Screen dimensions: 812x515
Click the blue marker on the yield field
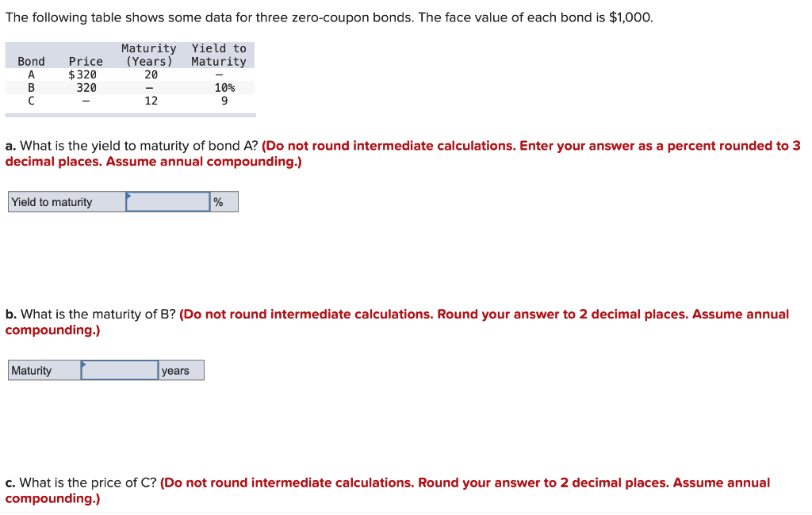coord(129,195)
